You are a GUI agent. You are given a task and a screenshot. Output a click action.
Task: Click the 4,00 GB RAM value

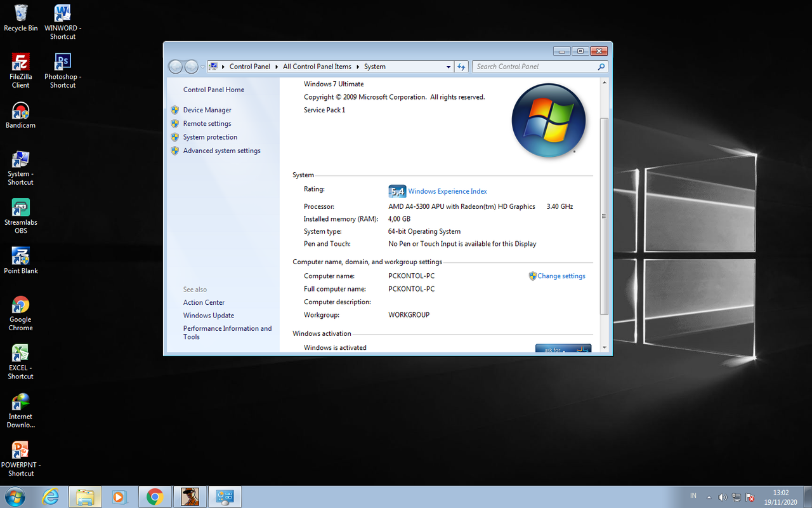click(399, 219)
